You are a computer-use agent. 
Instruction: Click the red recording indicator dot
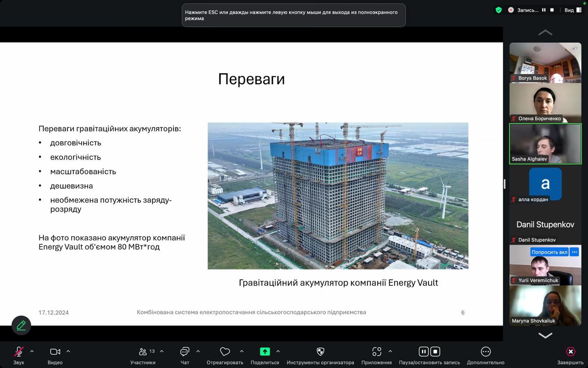(511, 10)
